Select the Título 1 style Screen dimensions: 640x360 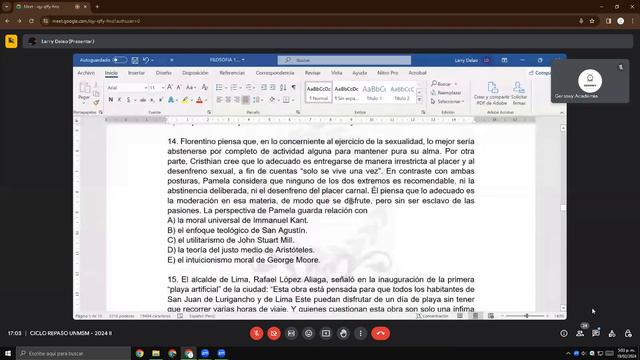374,93
